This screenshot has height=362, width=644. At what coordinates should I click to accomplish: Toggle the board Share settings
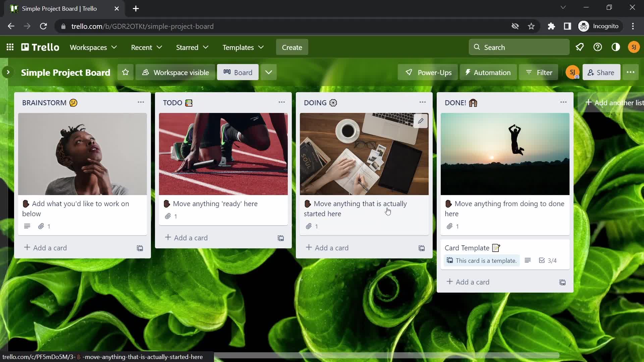601,72
